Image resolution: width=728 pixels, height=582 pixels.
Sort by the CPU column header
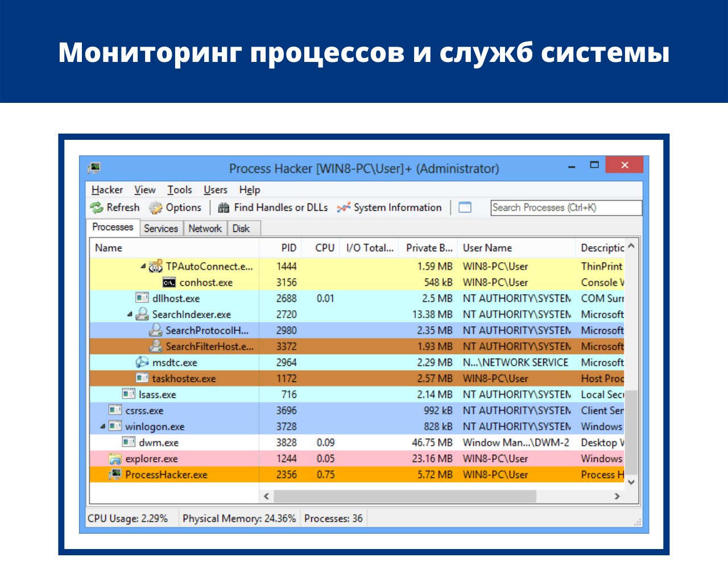click(x=320, y=248)
